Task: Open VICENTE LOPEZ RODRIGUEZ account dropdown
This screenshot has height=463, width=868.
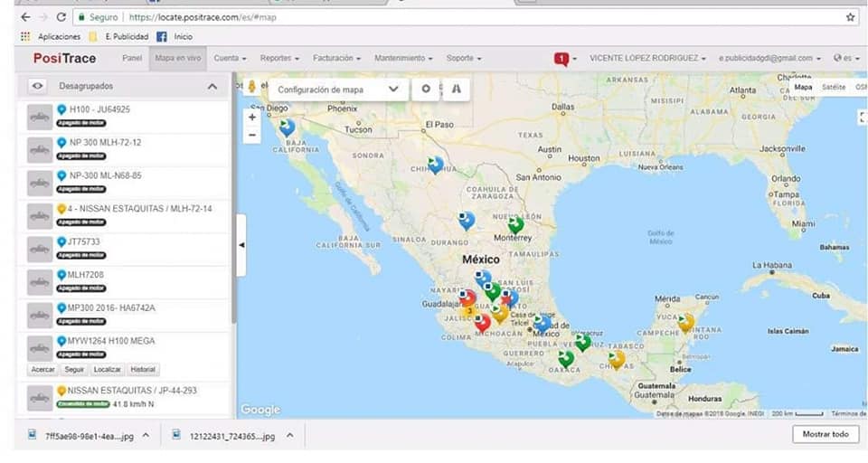Action: [x=647, y=58]
